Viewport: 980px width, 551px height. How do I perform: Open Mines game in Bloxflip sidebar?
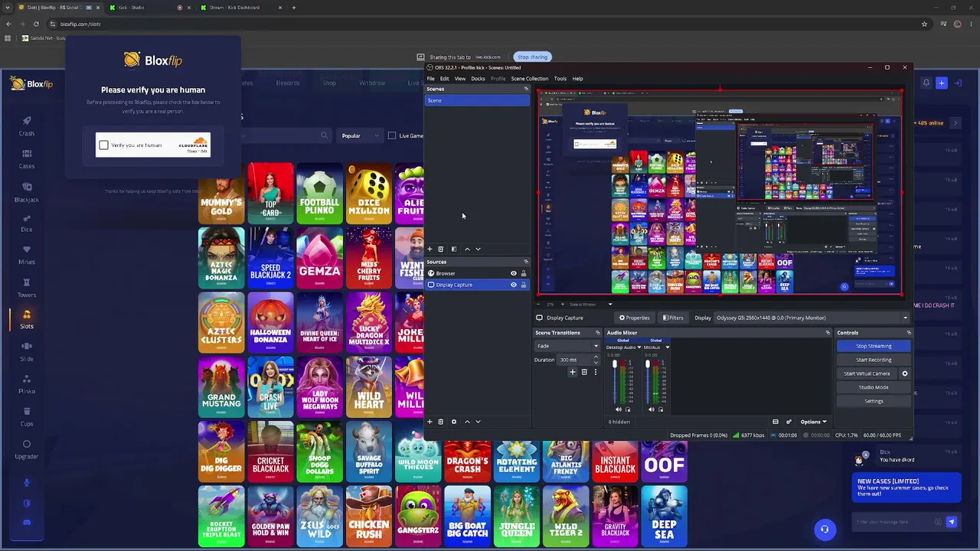point(27,255)
